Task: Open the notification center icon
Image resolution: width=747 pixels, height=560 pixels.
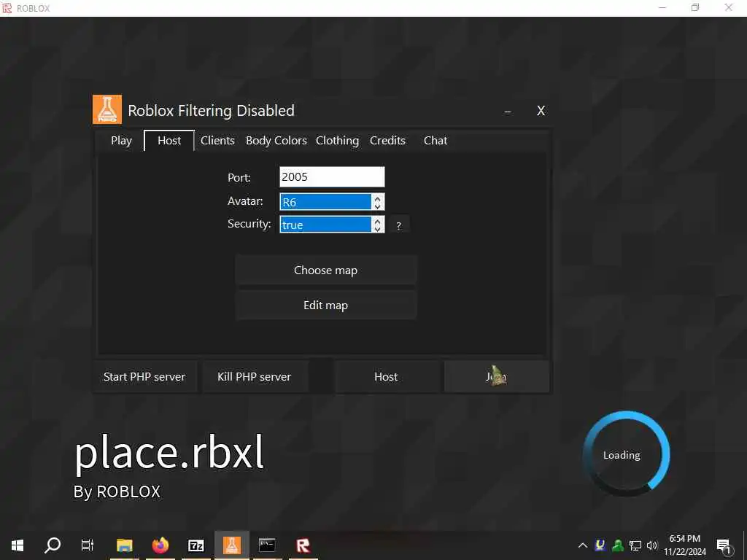Action: pos(723,545)
